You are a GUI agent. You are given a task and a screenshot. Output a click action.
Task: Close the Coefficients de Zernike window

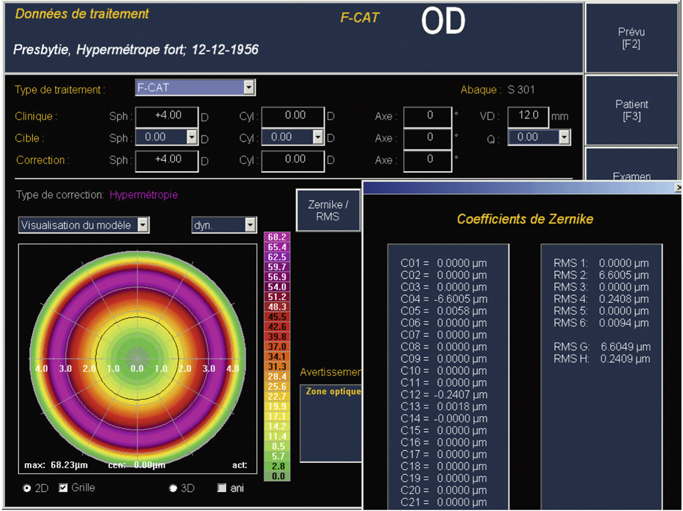click(x=678, y=187)
